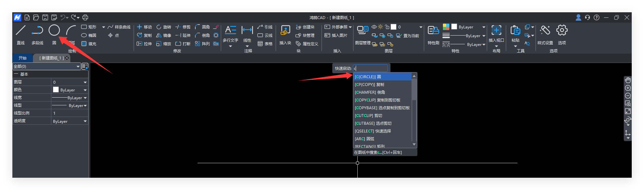Toggle layer visibility eye icon in ribbon
The width and height of the screenshot is (644, 190).
click(x=374, y=27)
